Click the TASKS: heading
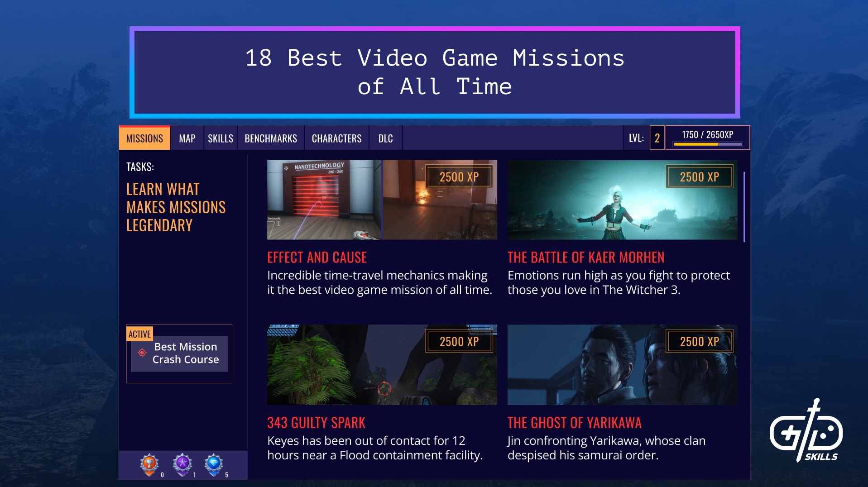 coord(140,167)
